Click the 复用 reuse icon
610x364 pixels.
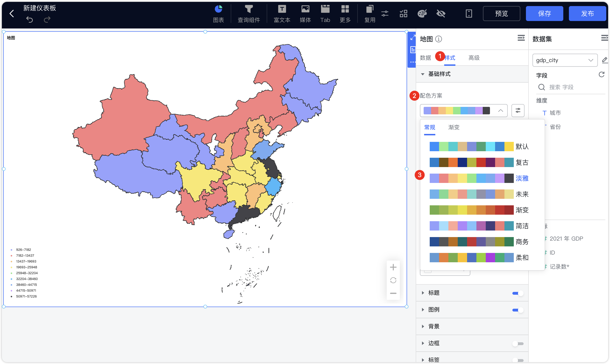(370, 14)
